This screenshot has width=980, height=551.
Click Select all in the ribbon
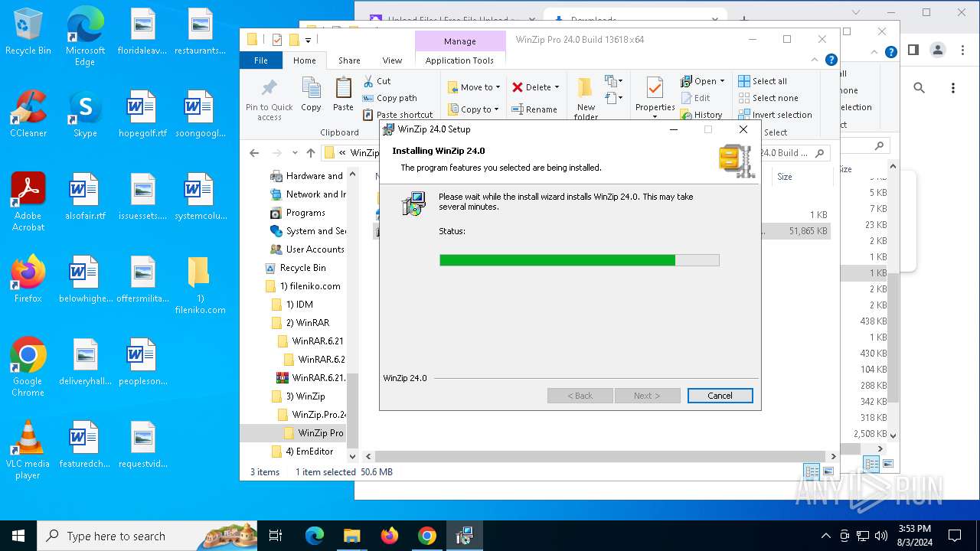763,81
